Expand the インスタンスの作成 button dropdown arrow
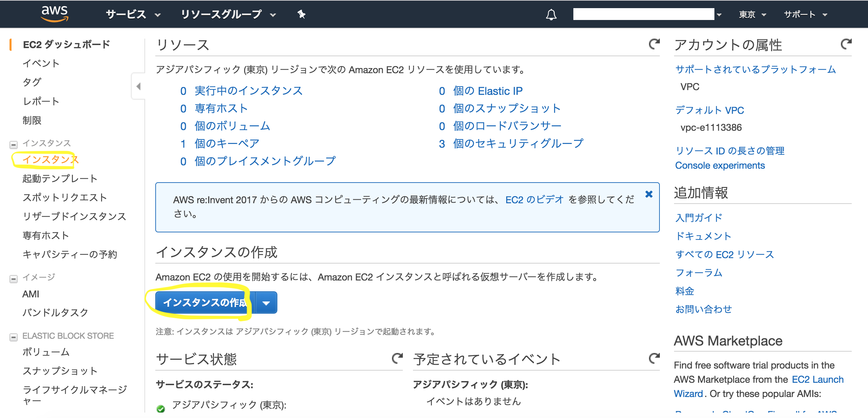The width and height of the screenshot is (868, 418). [x=266, y=303]
